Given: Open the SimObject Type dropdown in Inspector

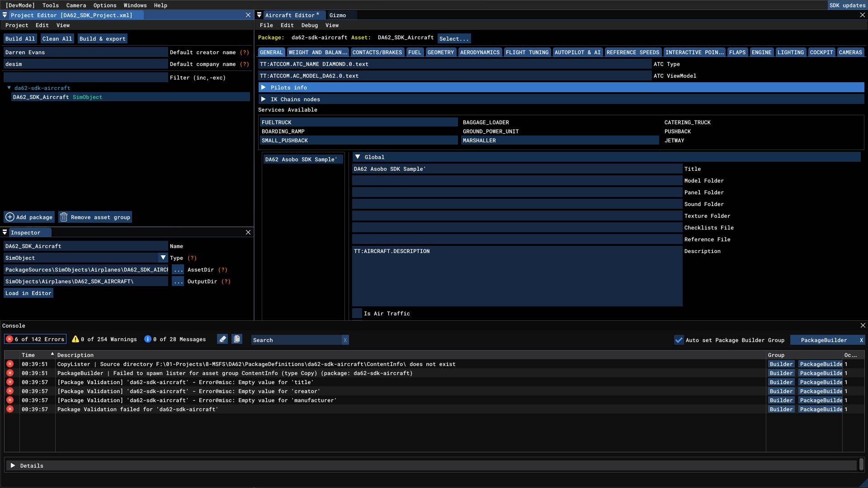Looking at the screenshot, I should tap(163, 258).
